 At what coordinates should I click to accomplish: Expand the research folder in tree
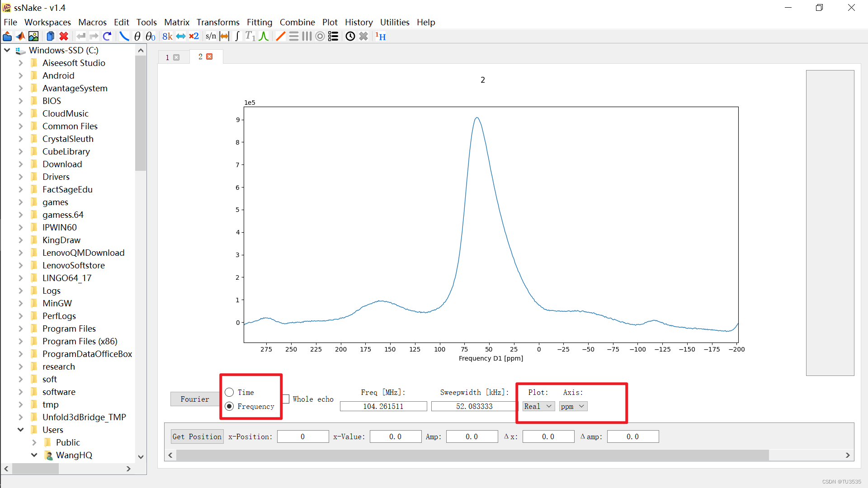point(20,366)
